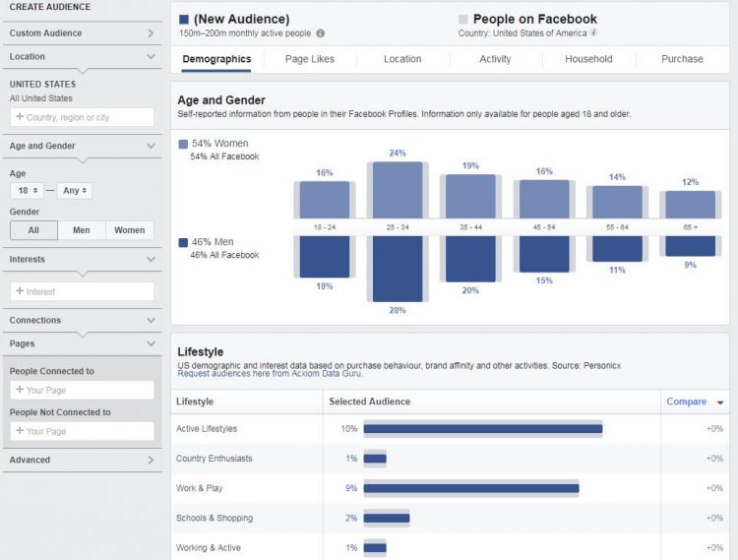Switch to the Page Likes tab
The height and width of the screenshot is (560, 738).
(310, 59)
